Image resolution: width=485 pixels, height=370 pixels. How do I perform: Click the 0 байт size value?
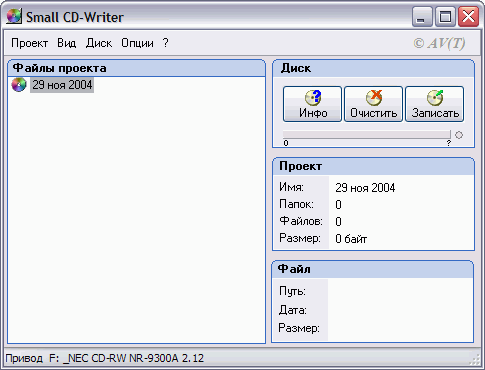point(351,239)
